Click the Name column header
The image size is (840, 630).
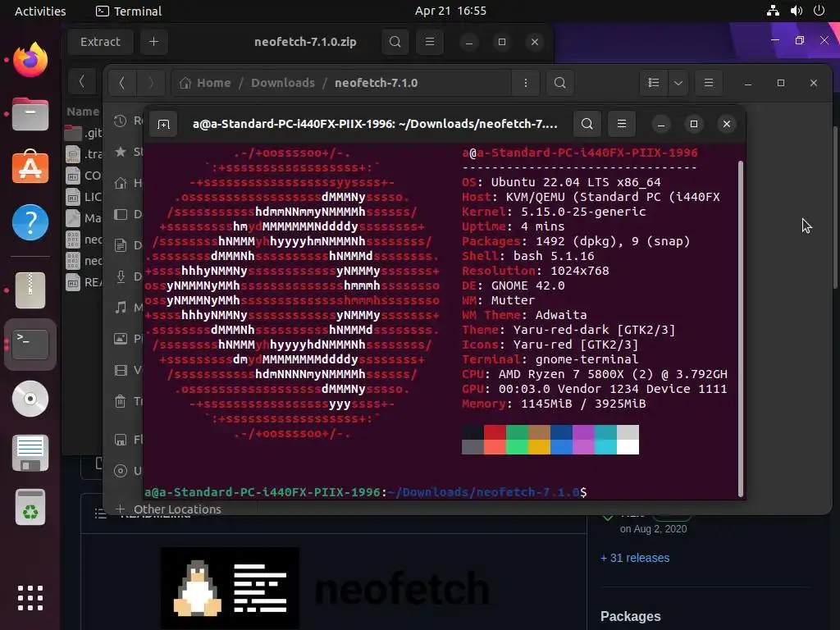83,112
